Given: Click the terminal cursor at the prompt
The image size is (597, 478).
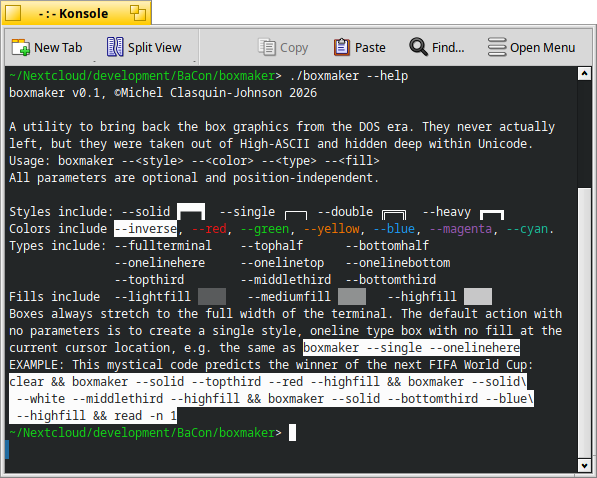Looking at the screenshot, I should coord(292,433).
